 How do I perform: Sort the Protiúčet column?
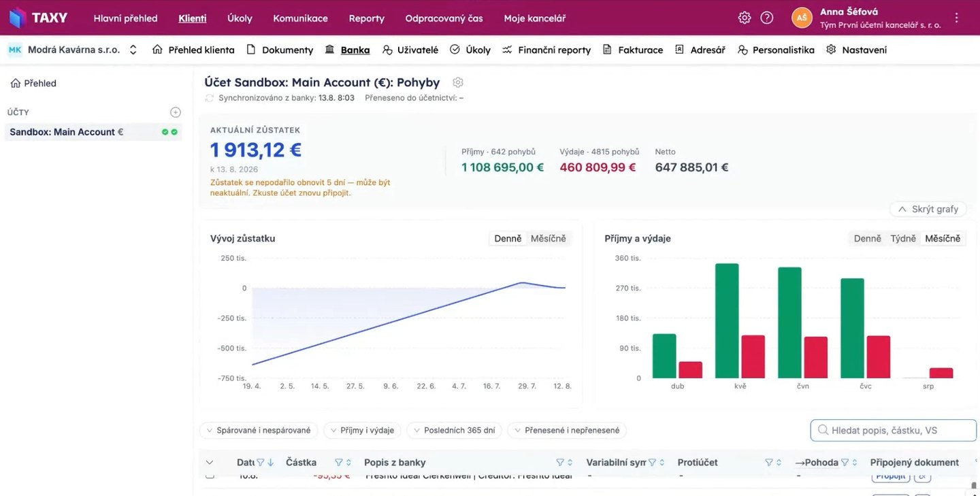click(778, 463)
